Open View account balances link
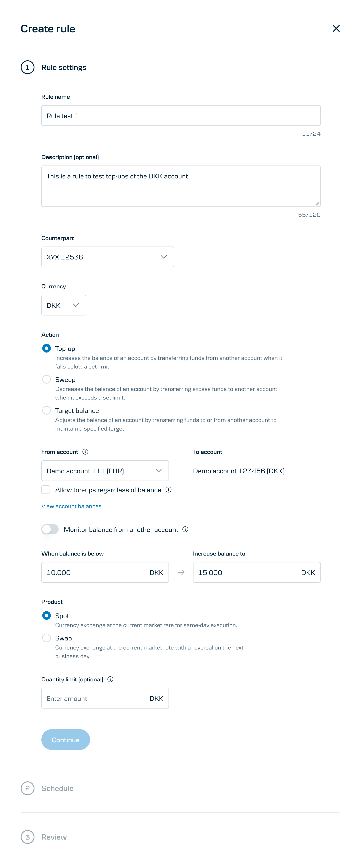362x868 pixels. (x=71, y=506)
